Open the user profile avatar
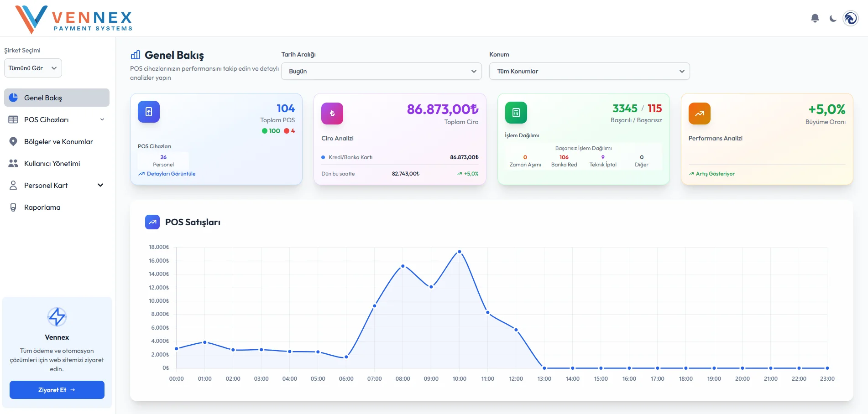Viewport: 868px width, 414px height. coord(850,19)
